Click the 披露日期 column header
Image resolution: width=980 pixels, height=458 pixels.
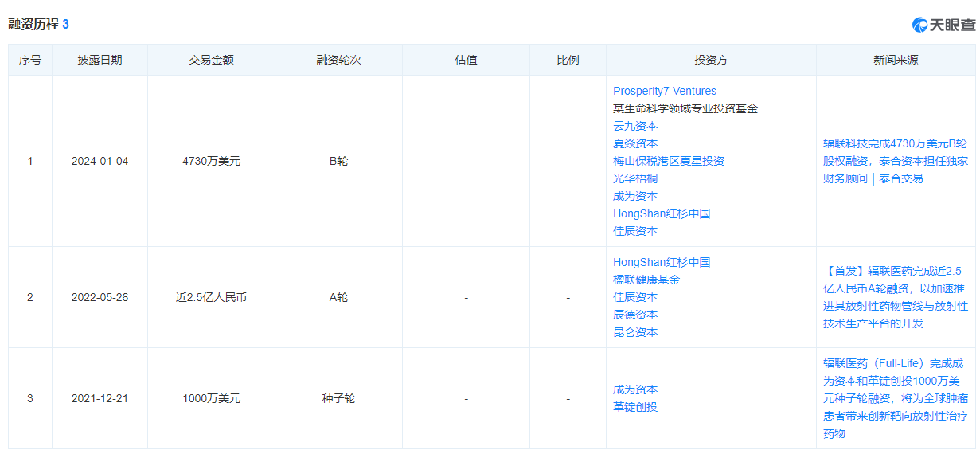[x=100, y=60]
